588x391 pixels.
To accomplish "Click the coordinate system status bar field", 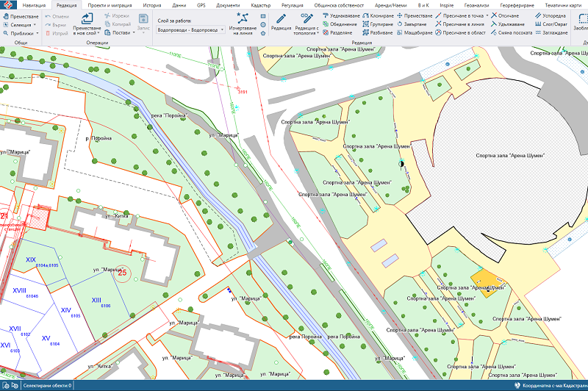I will click(x=553, y=385).
